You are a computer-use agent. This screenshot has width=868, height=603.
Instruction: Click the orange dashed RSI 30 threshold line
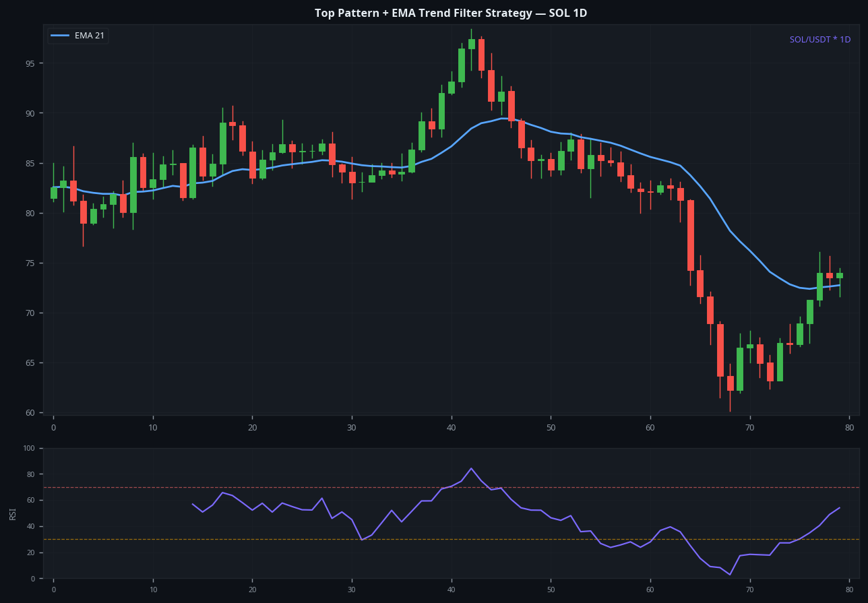click(452, 539)
